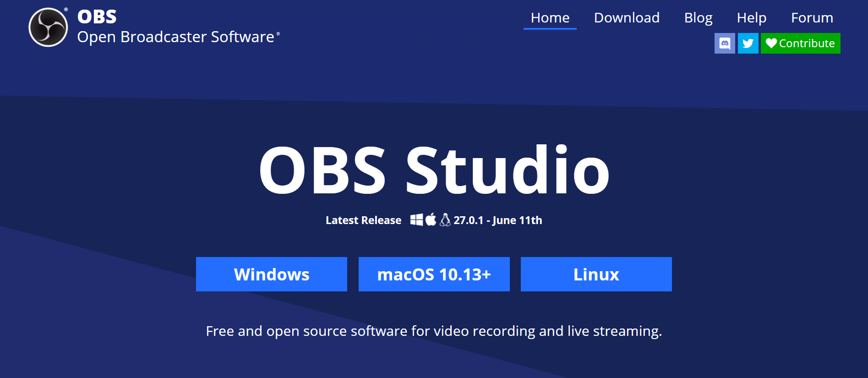Click the OBS Studio heading
This screenshot has width=868, height=378.
click(434, 170)
